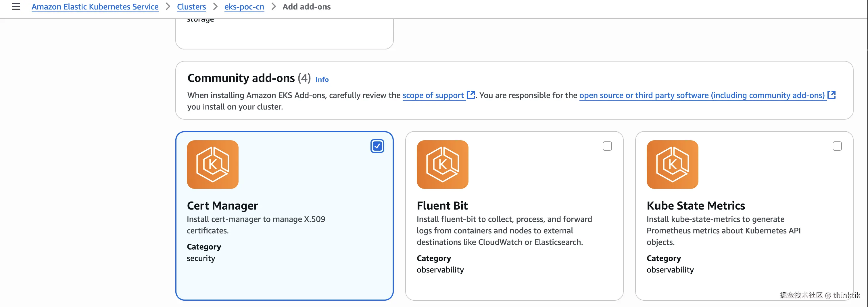Select the Fluent Bit card title
The width and height of the screenshot is (868, 307).
coord(442,206)
